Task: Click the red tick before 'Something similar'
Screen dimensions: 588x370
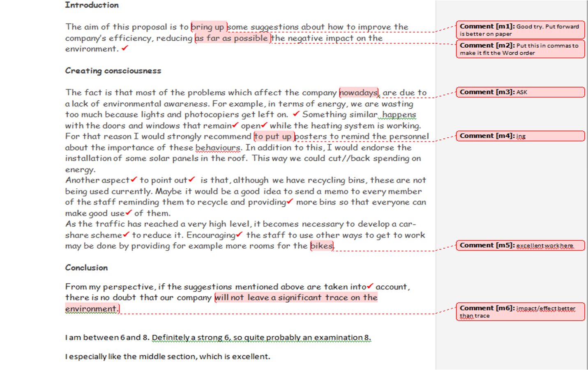Action: (x=296, y=113)
